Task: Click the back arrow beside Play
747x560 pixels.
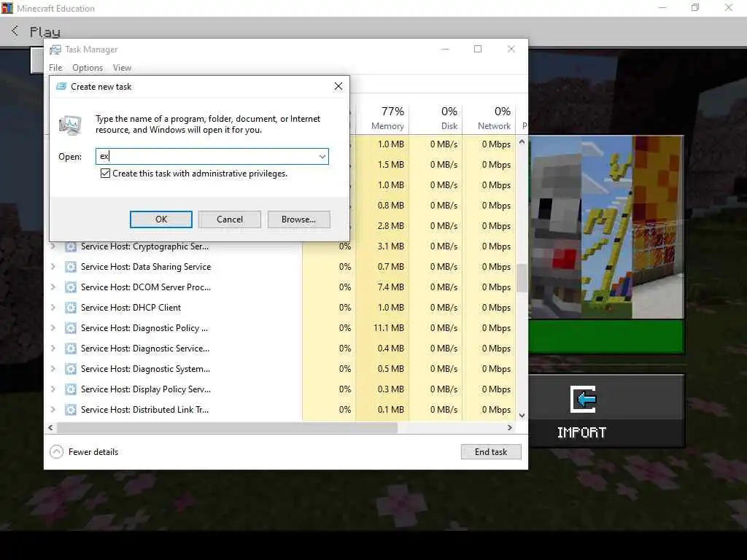Action: 15,31
